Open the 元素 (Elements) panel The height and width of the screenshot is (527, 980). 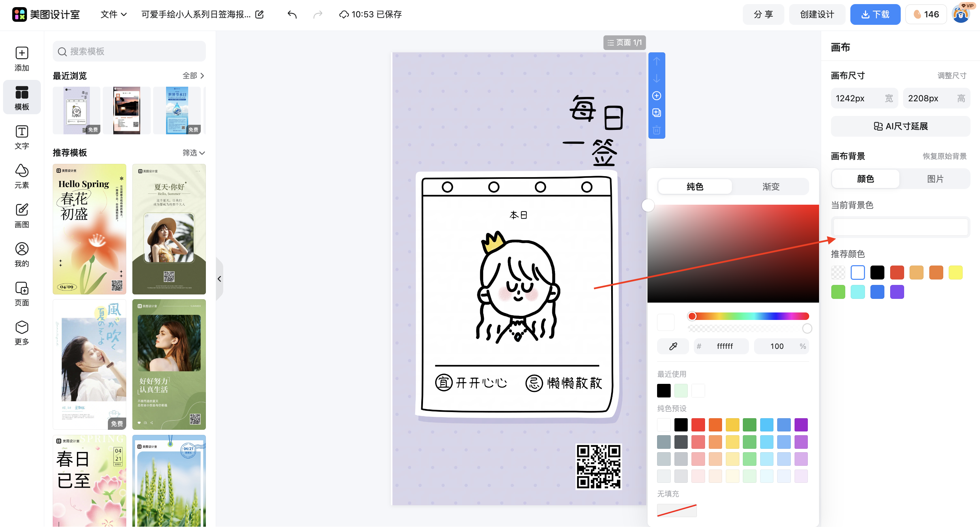click(x=22, y=176)
